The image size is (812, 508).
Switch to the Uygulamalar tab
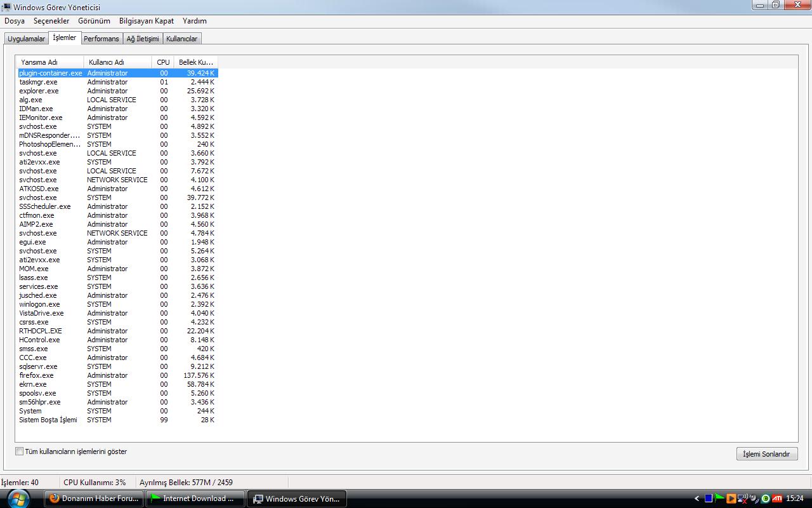coord(26,39)
